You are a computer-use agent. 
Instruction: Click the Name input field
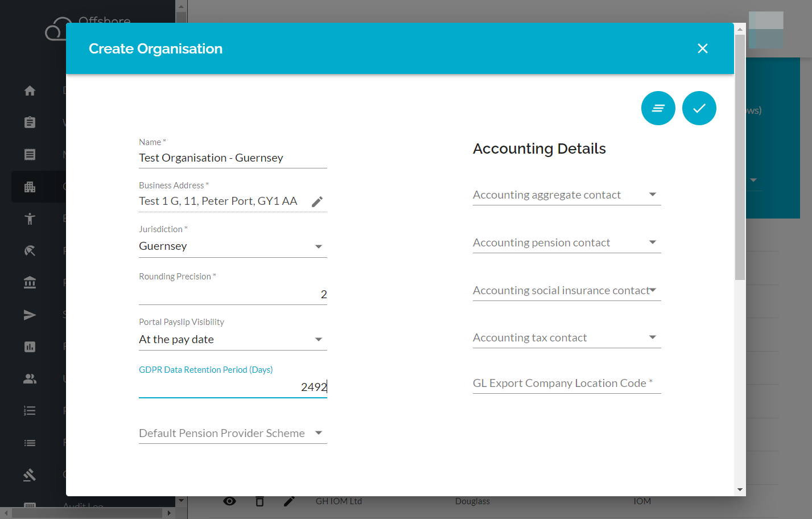[233, 158]
